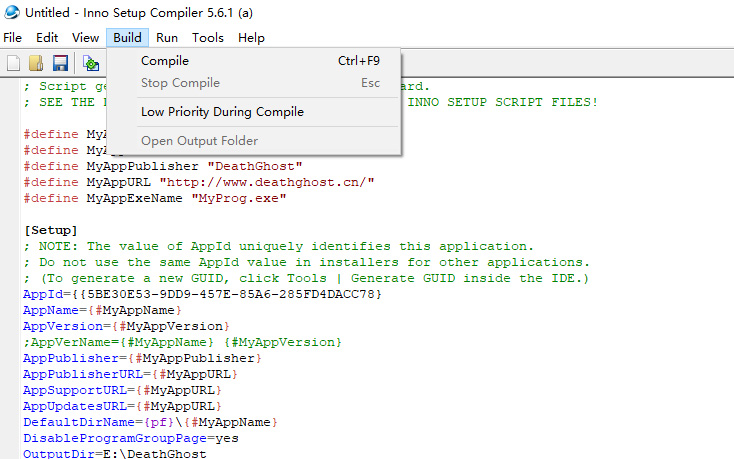The image size is (734, 459).
Task: Open the Tools menu
Action: [208, 37]
